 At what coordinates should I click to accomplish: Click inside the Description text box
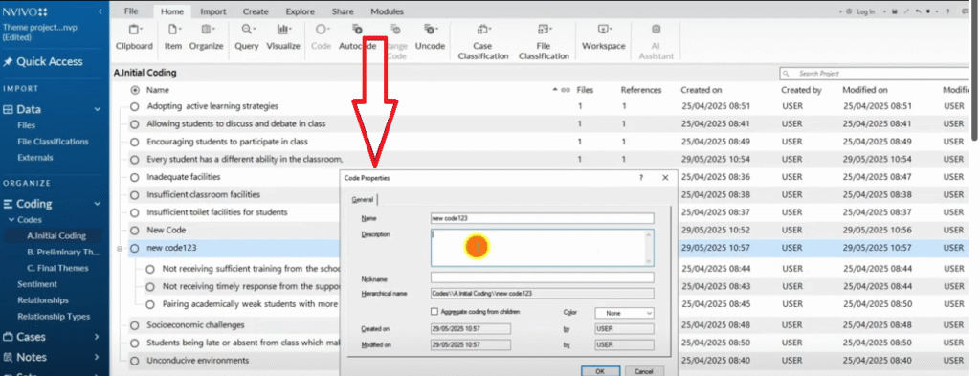(542, 248)
